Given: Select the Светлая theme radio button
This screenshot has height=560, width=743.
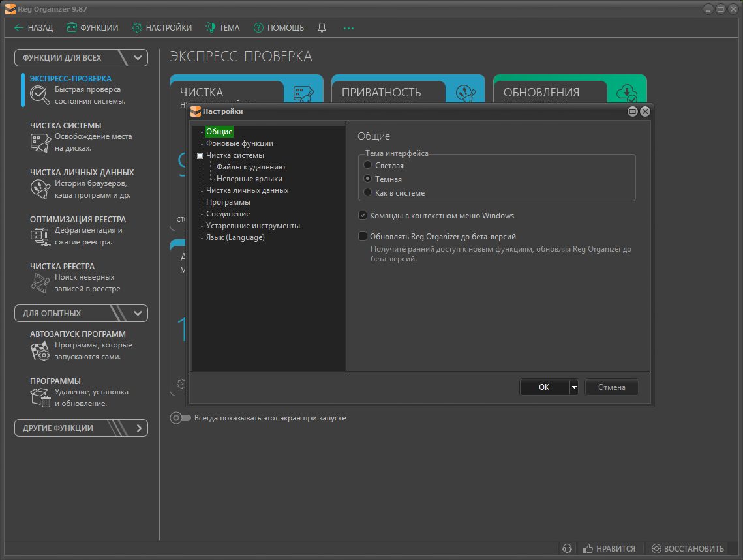Looking at the screenshot, I should click(368, 166).
